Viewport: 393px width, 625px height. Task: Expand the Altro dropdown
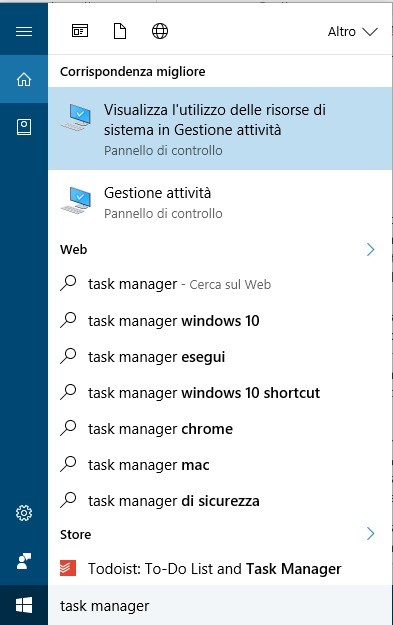tap(352, 31)
